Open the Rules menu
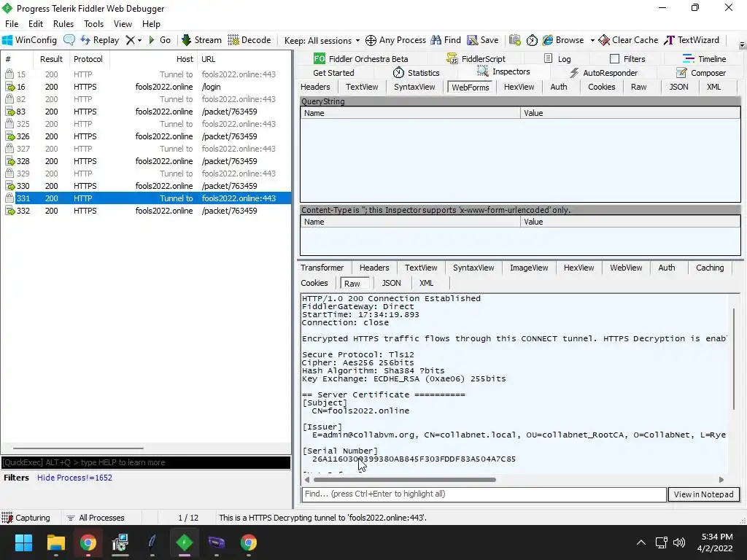The image size is (747, 560). pos(63,24)
